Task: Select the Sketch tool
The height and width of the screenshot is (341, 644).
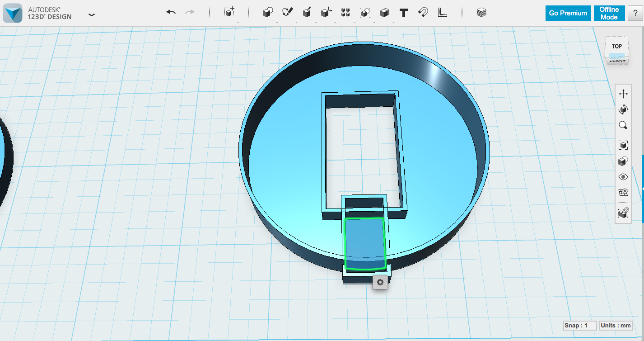Action: click(287, 13)
